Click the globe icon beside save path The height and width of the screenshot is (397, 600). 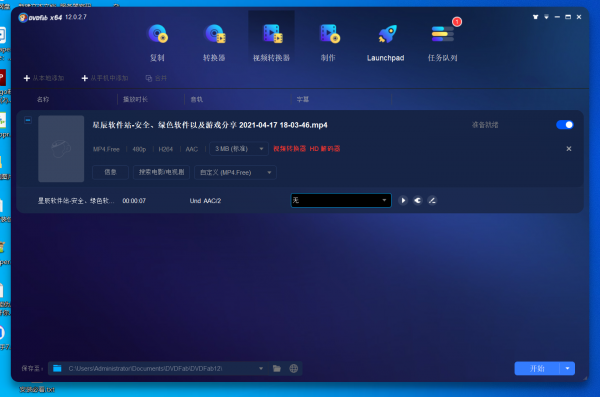[x=293, y=368]
